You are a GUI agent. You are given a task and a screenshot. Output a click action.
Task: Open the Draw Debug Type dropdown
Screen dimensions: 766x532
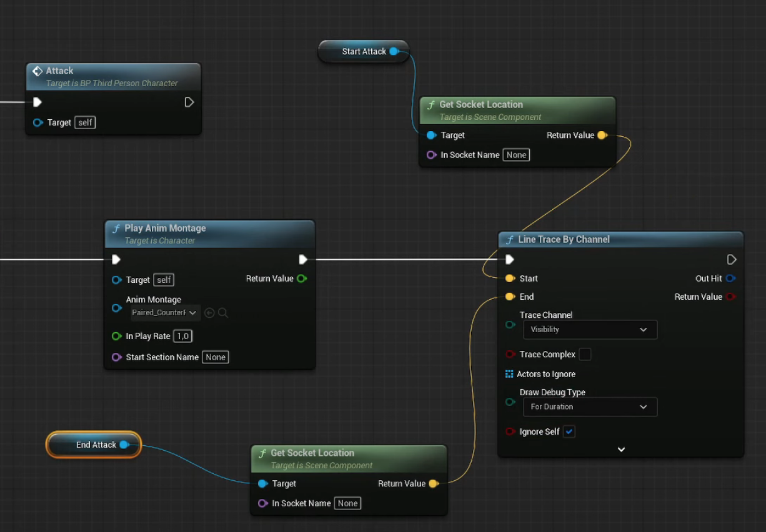click(x=589, y=407)
